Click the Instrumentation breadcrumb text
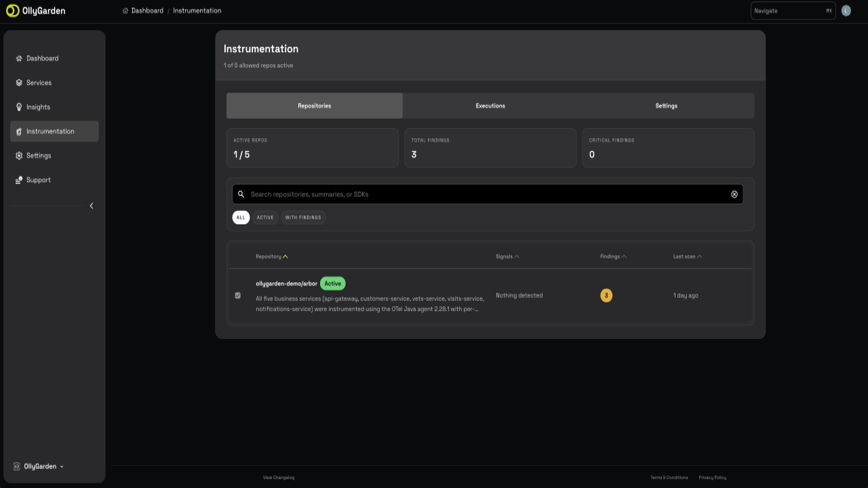Image resolution: width=868 pixels, height=488 pixels. (197, 11)
